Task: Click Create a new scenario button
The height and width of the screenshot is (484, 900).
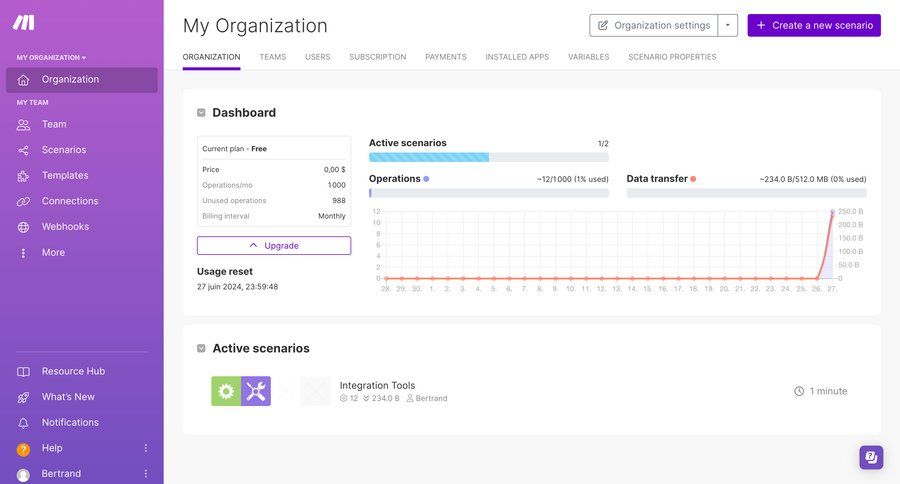Action: click(x=814, y=25)
